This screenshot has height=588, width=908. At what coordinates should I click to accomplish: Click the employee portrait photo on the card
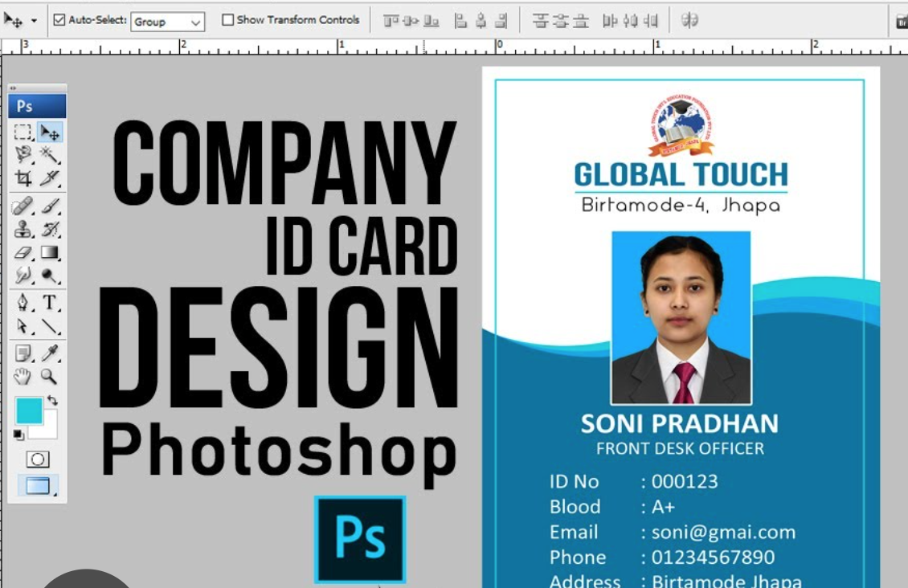tap(681, 318)
